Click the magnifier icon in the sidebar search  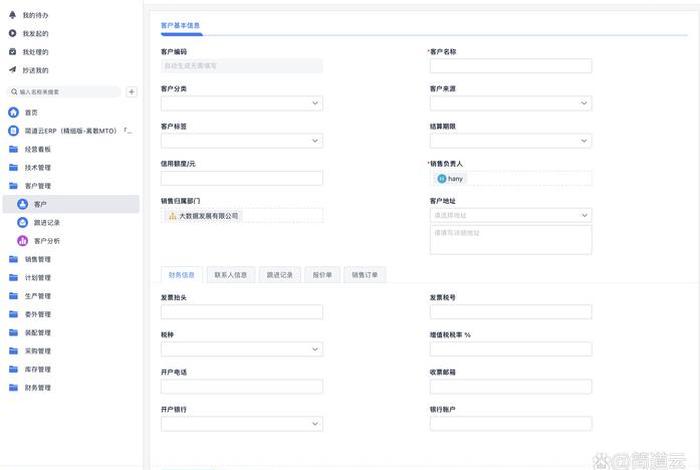[x=14, y=92]
